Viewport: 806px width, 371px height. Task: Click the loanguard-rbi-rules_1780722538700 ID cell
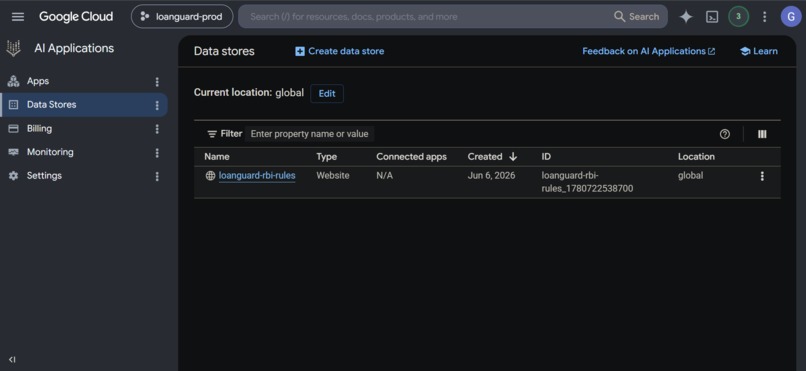click(x=587, y=182)
